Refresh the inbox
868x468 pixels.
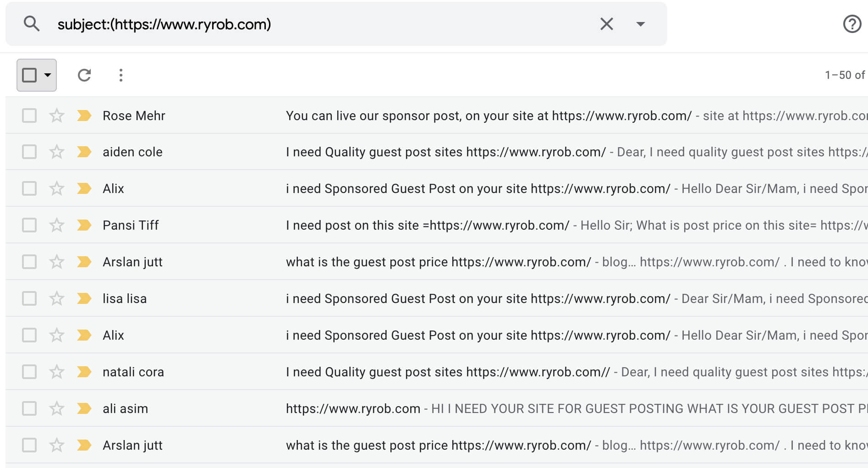click(x=84, y=75)
